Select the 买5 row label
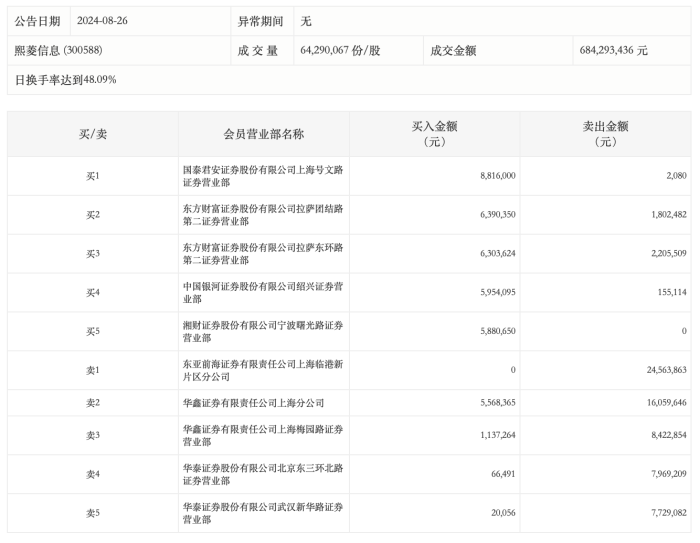700x543 pixels. [93, 331]
